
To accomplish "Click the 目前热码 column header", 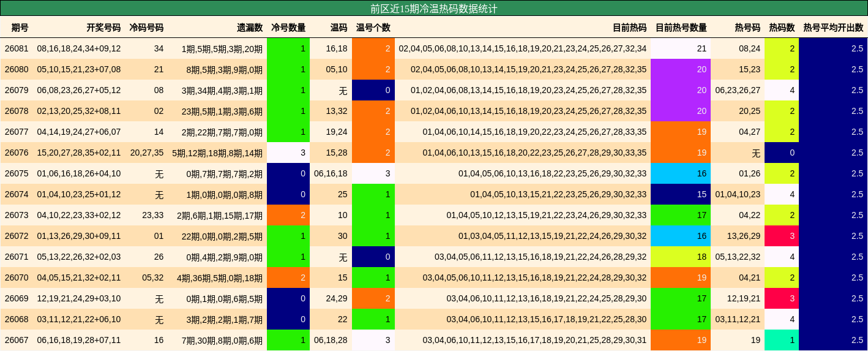I will [x=629, y=28].
